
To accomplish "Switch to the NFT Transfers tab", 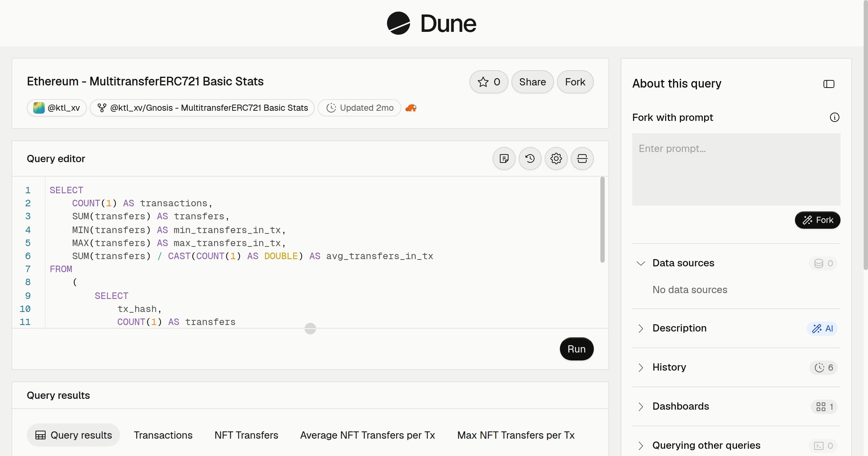I will [246, 435].
